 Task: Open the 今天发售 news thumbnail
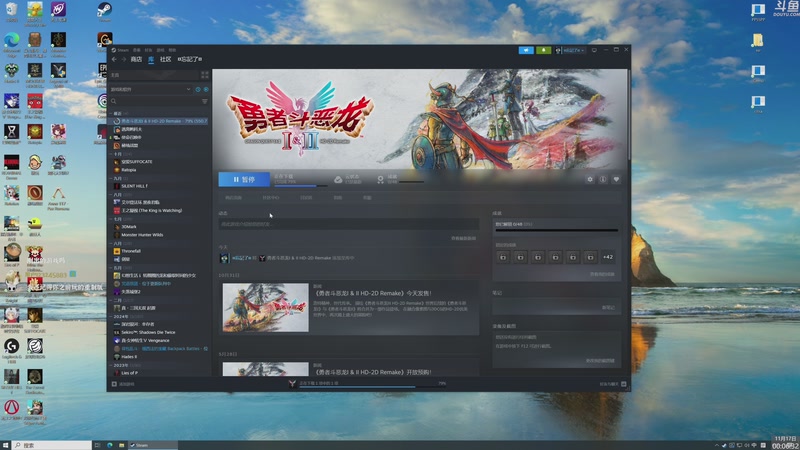coord(265,308)
